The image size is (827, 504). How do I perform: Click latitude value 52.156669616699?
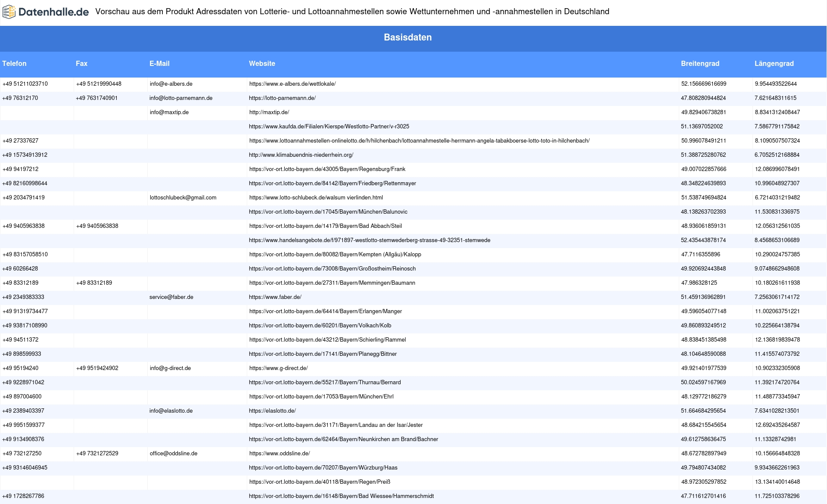[x=704, y=84]
